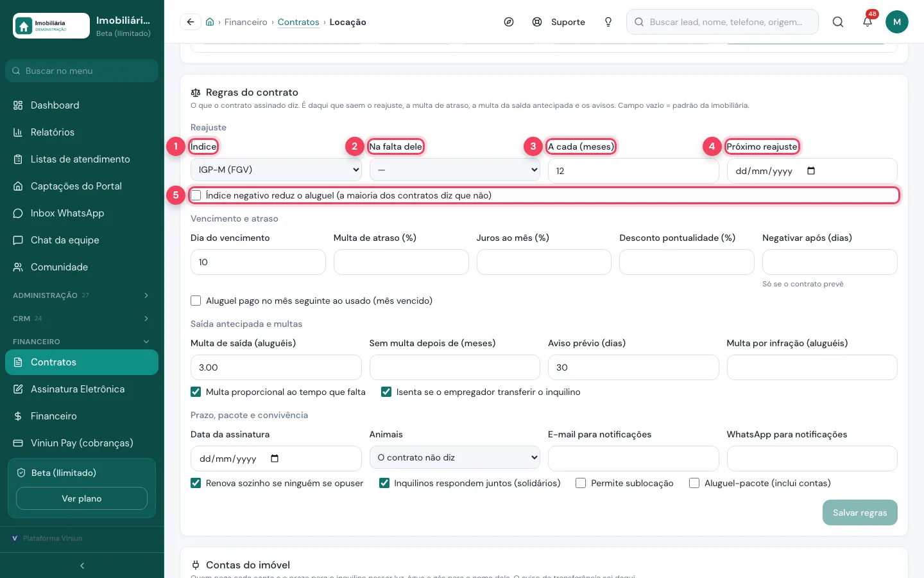Focus the Buscar lead search box

click(723, 22)
